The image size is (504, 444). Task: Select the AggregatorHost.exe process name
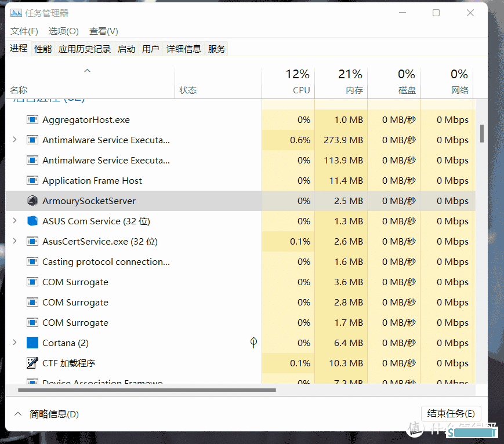point(86,120)
